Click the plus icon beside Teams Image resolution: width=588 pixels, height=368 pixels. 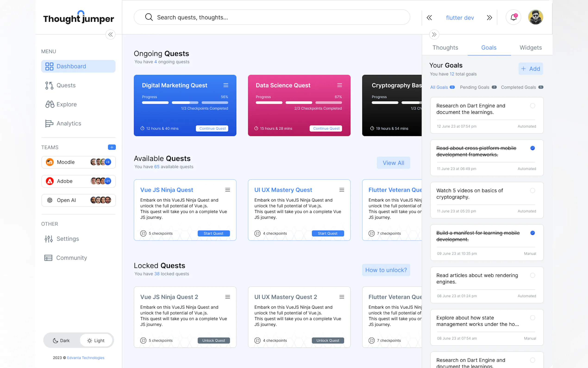(112, 147)
